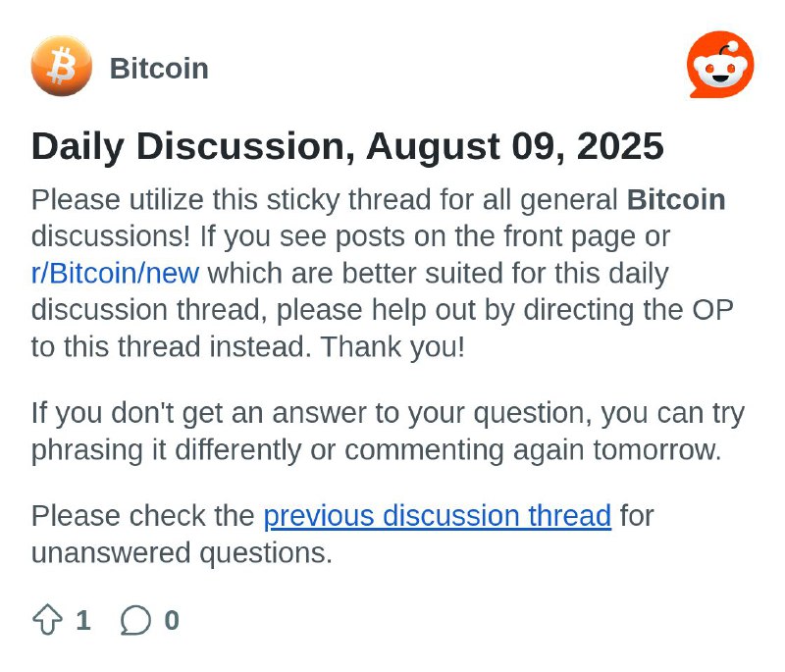Viewport: 785px width, 672px height.
Task: Click the bold Bitcoin word in body
Action: pyautogui.click(x=676, y=200)
